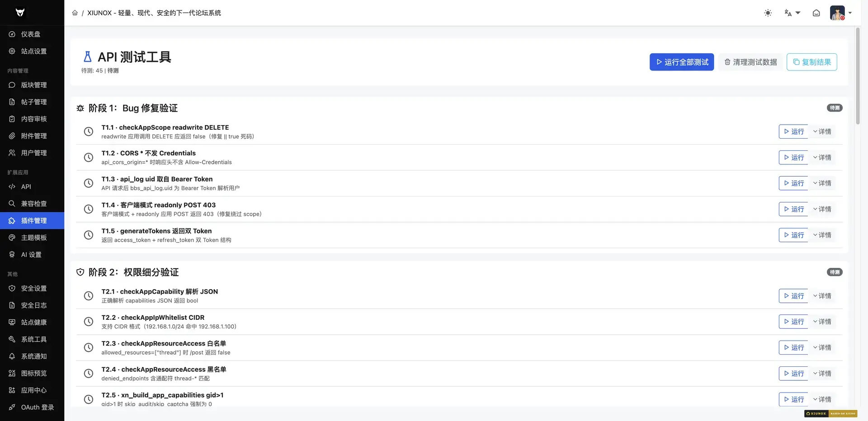Click the 应用中心 grid icon
868x421 pixels.
(12, 390)
